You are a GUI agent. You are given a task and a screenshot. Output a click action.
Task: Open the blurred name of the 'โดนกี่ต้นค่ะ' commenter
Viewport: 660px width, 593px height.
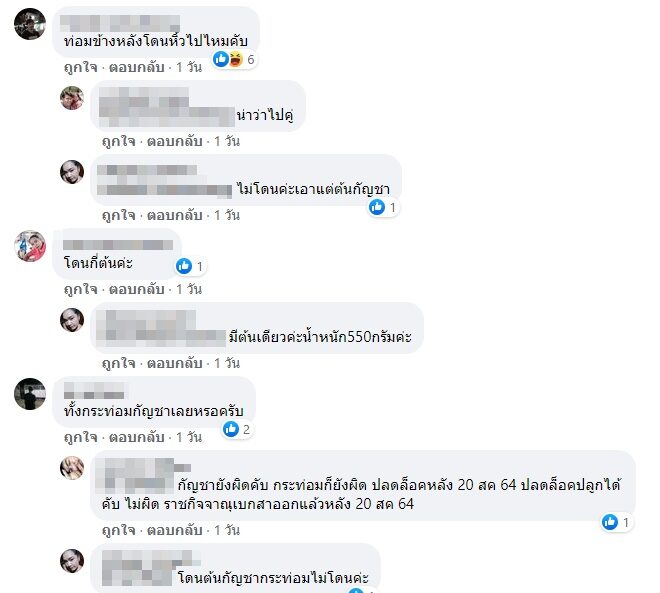coord(118,245)
